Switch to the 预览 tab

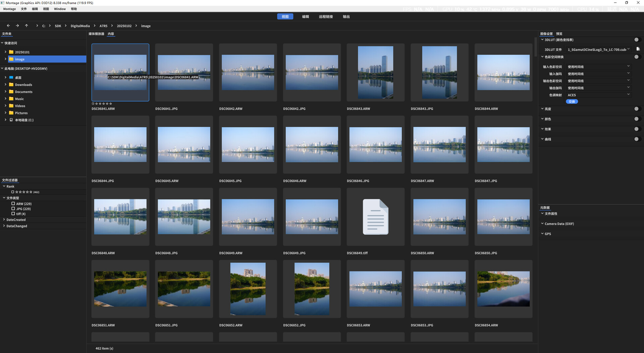(x=559, y=34)
